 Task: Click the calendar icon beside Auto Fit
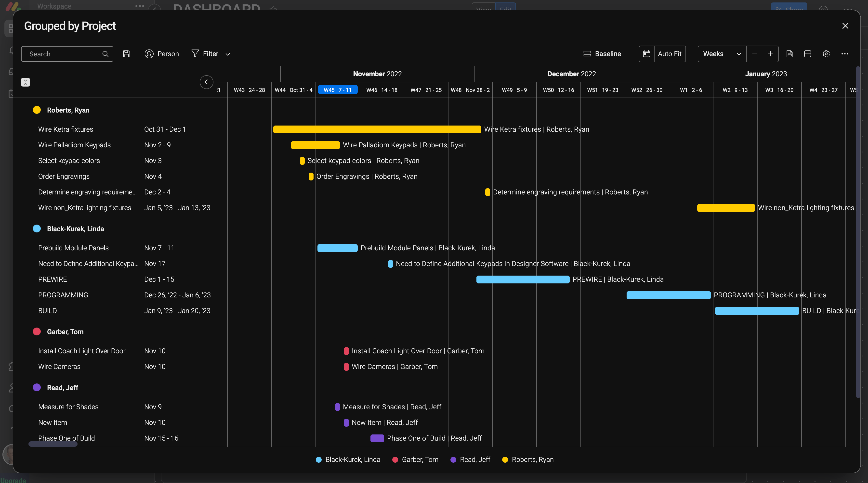point(646,54)
